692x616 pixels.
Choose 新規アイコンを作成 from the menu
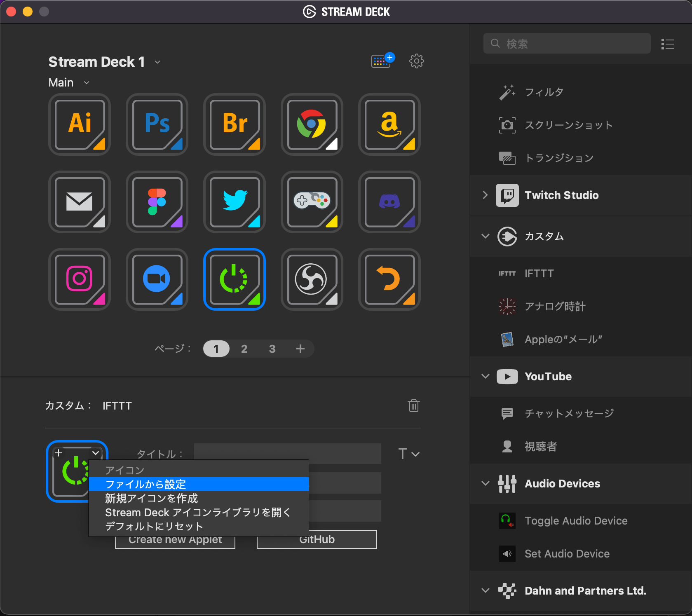199,498
